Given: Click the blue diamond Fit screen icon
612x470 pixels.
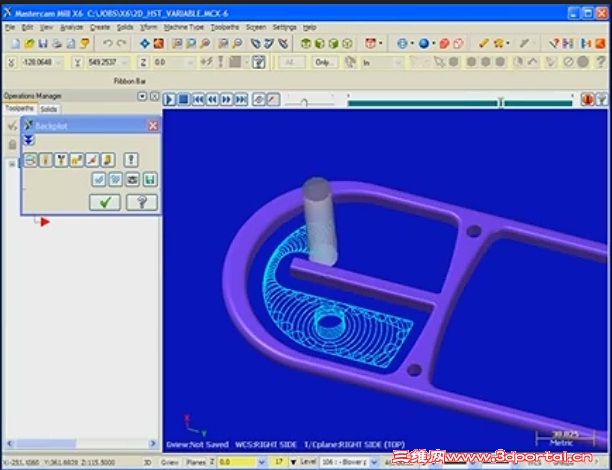Looking at the screenshot, I should (x=145, y=43).
